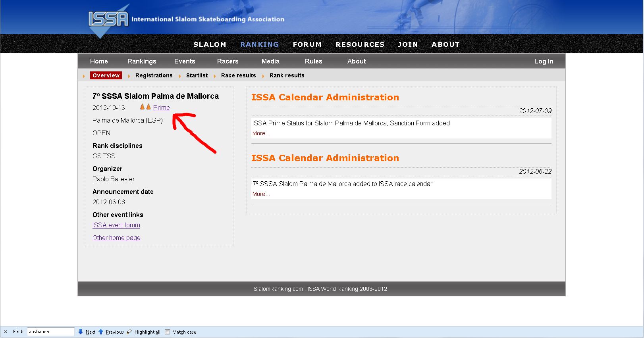Open the ISSA event forum link

(116, 225)
